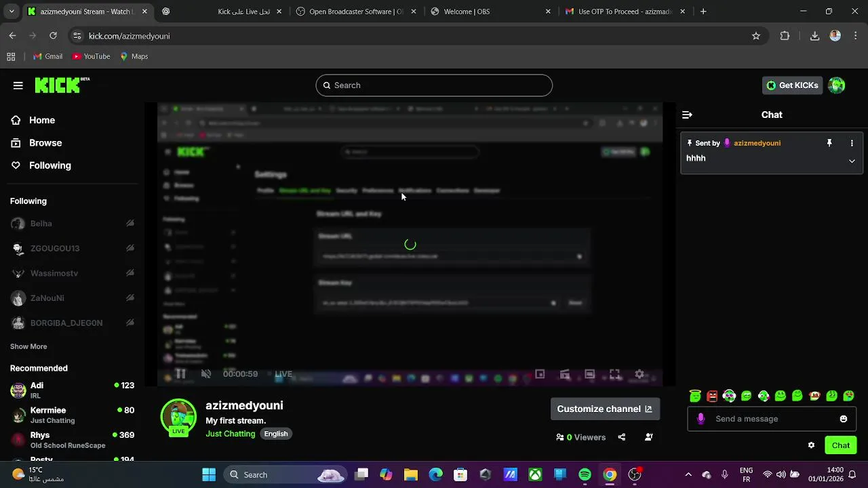This screenshot has width=868, height=488.
Task: Click the Send a message field
Action: tap(772, 419)
